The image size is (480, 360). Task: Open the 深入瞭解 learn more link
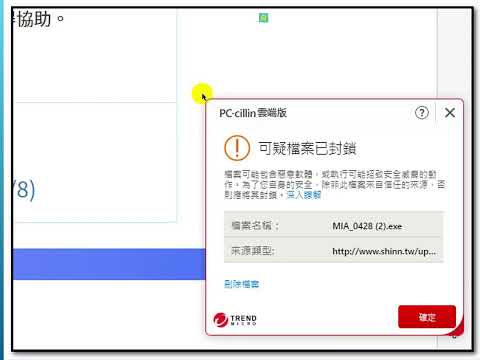pos(303,195)
